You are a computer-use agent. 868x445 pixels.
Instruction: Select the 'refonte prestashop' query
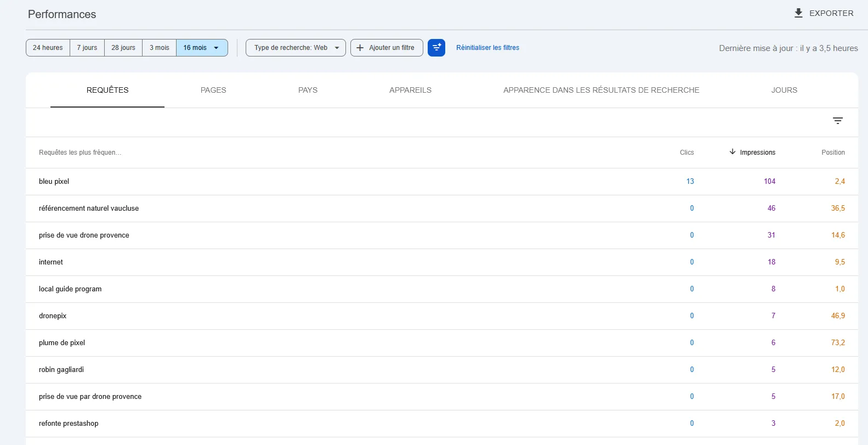point(441,424)
